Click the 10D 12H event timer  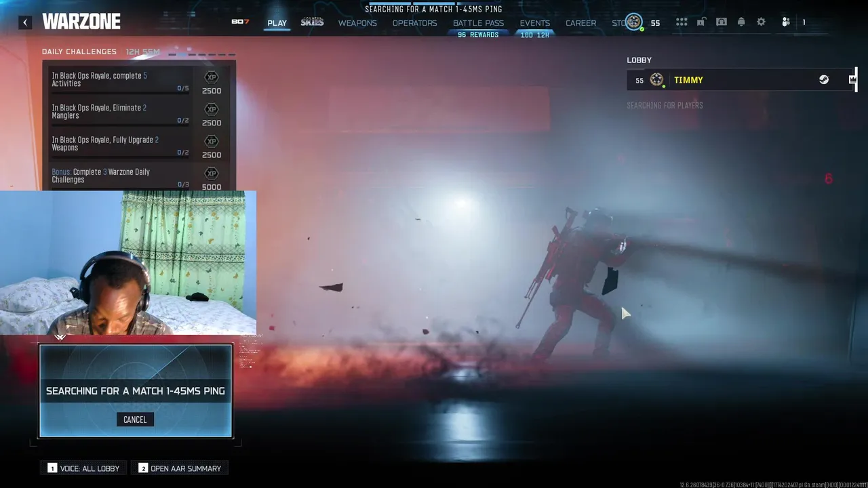tap(534, 35)
